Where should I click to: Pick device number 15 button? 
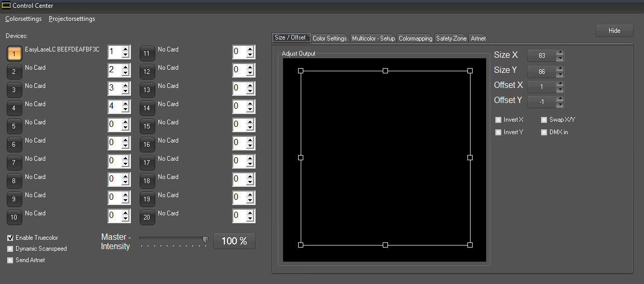[x=147, y=126]
